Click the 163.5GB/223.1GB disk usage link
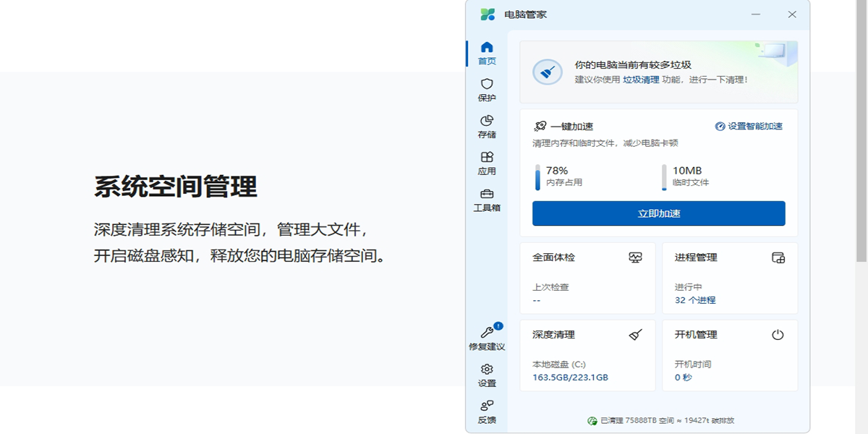The image size is (868, 434). [570, 378]
